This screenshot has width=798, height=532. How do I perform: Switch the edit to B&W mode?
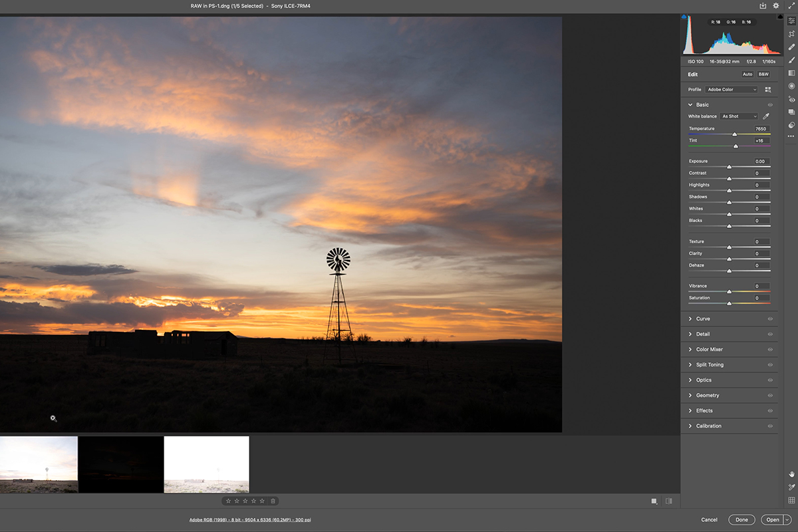tap(763, 74)
